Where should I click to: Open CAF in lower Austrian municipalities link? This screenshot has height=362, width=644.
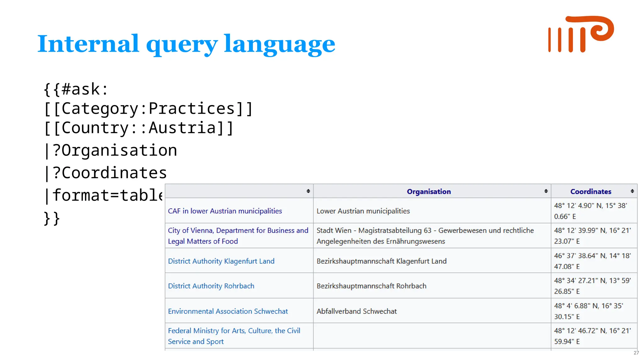tap(225, 211)
